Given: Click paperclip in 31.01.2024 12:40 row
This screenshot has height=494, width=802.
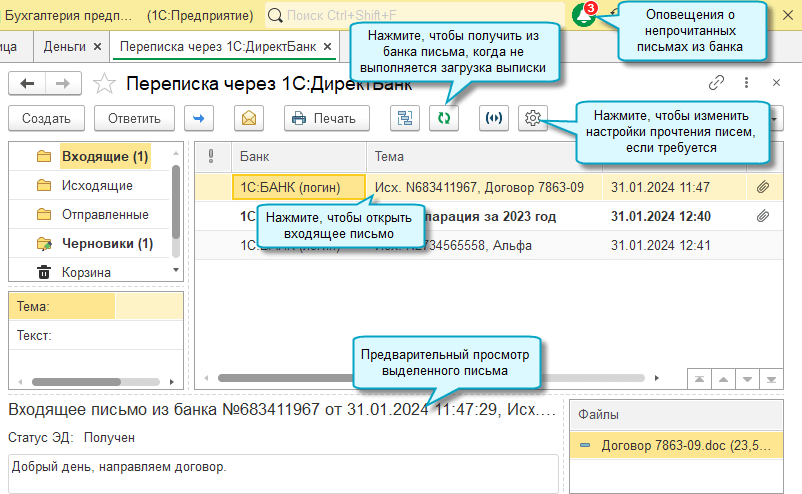Looking at the screenshot, I should click(763, 216).
